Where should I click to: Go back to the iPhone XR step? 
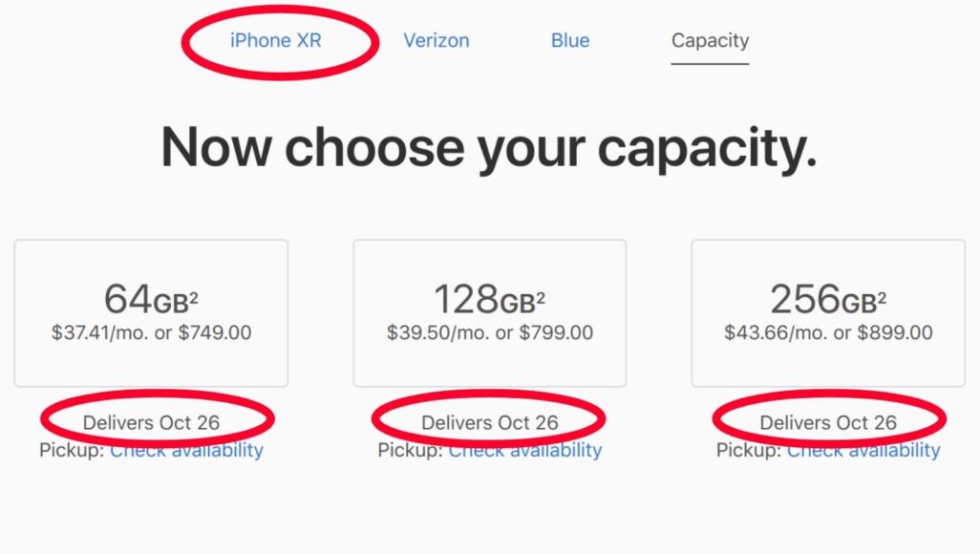(275, 41)
